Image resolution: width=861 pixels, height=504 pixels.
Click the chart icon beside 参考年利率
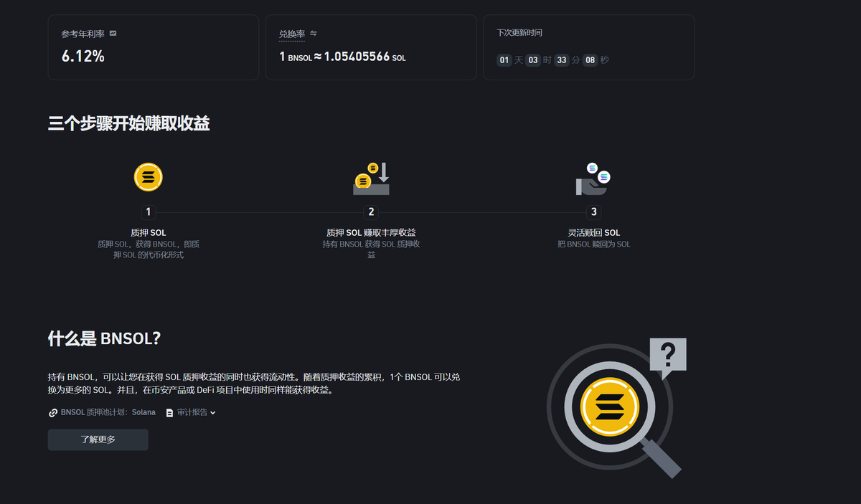(113, 34)
